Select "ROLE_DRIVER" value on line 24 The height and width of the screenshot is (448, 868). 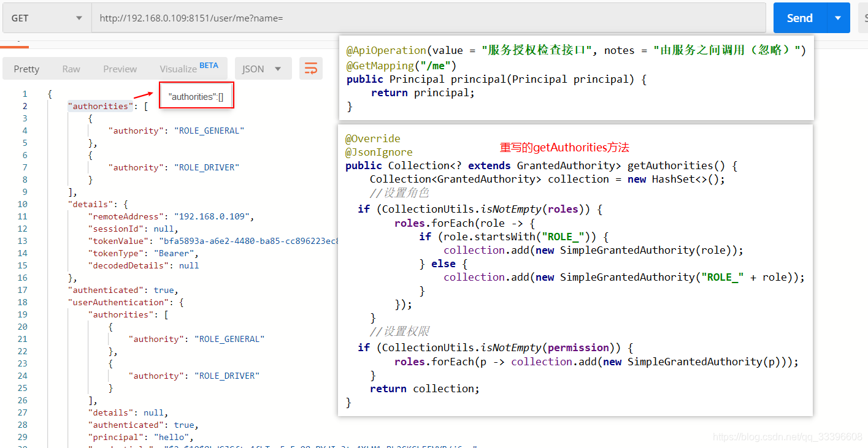pyautogui.click(x=227, y=376)
